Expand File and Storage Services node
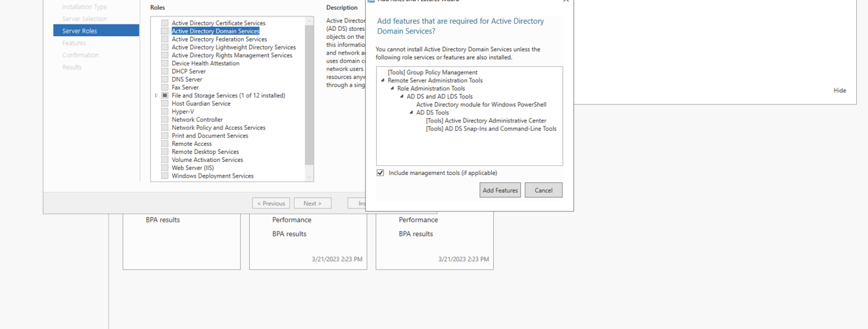 click(157, 95)
